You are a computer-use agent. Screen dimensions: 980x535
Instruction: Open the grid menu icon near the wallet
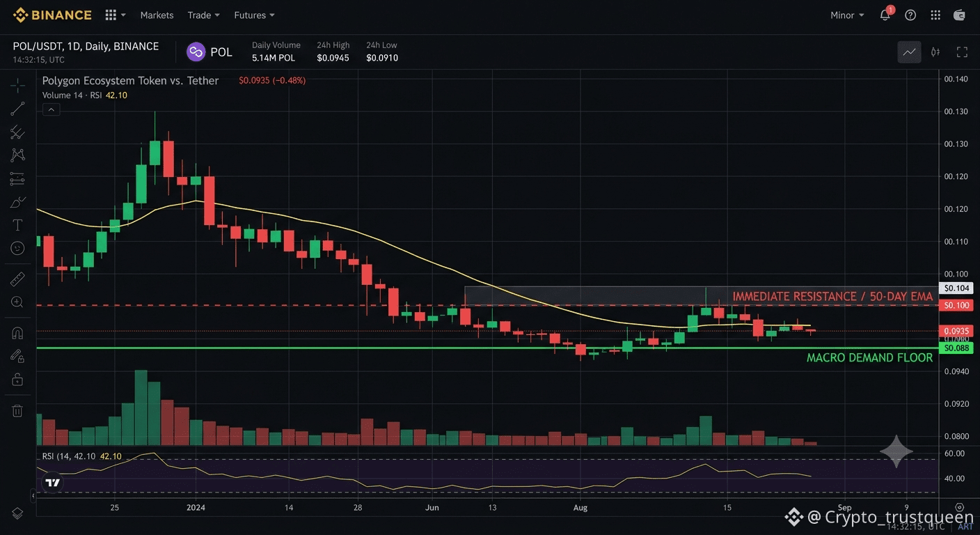click(x=935, y=15)
